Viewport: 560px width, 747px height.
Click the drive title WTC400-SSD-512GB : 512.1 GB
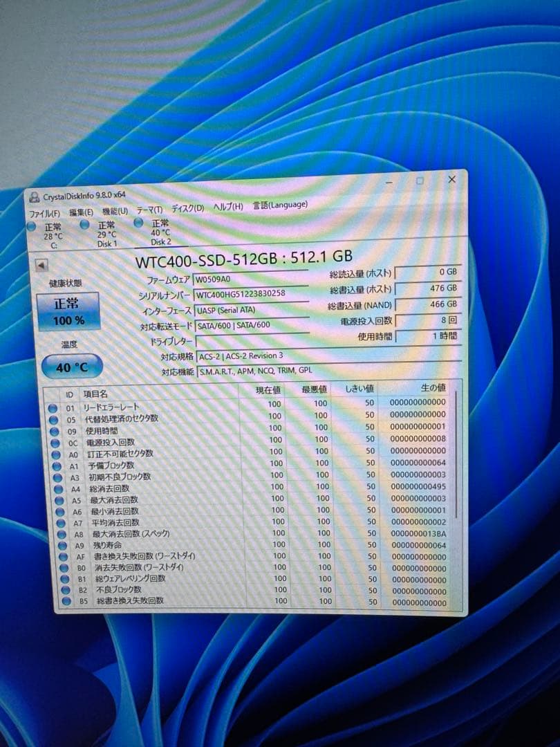click(x=244, y=258)
